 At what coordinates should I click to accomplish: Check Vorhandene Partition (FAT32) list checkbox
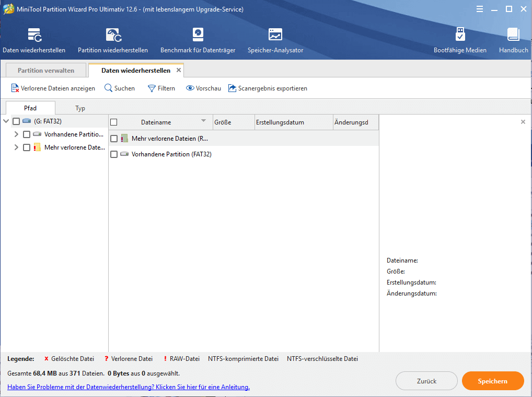tap(114, 154)
